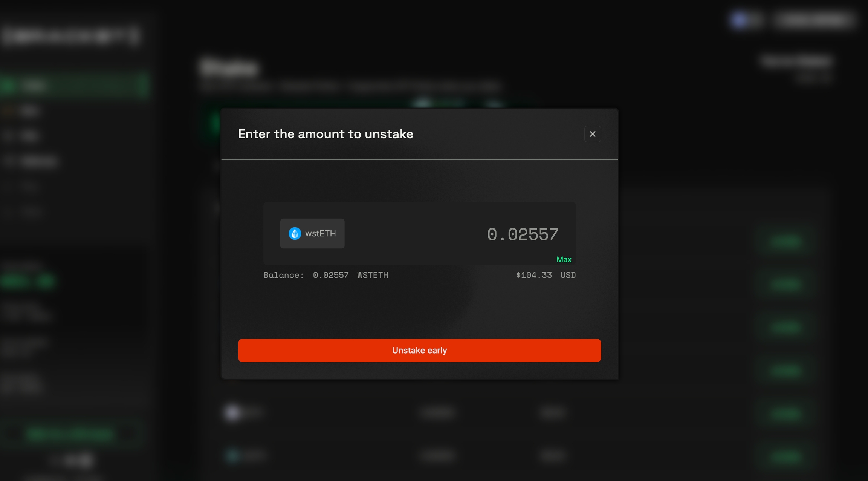Click the blurred page heading behind the dialog
Screen dimensions: 868x481
pos(229,68)
